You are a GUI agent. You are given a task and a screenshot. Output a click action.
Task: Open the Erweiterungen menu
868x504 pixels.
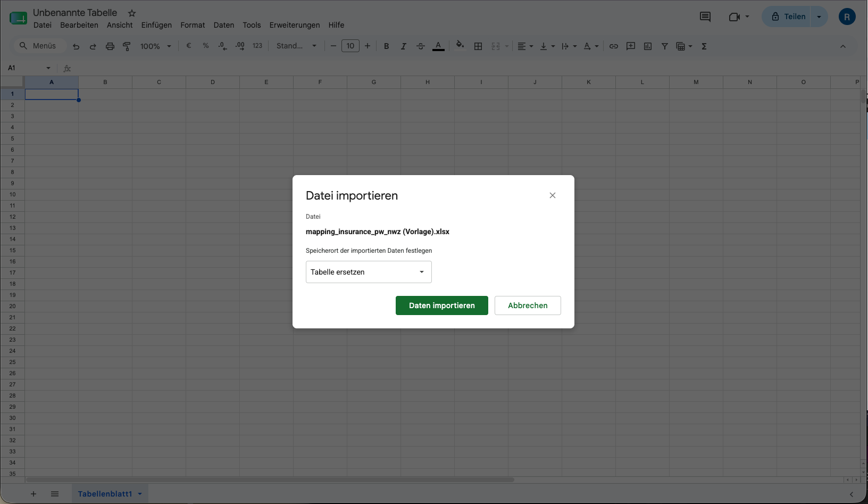[x=295, y=25]
